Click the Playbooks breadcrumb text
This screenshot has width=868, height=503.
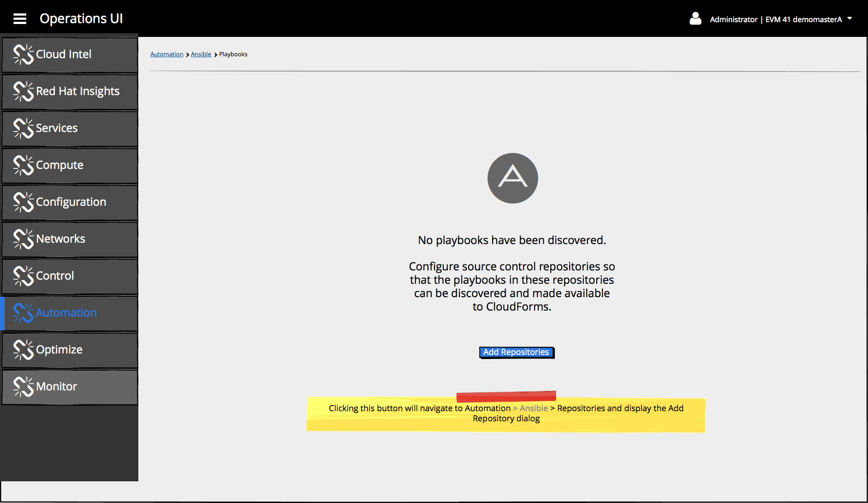[233, 54]
